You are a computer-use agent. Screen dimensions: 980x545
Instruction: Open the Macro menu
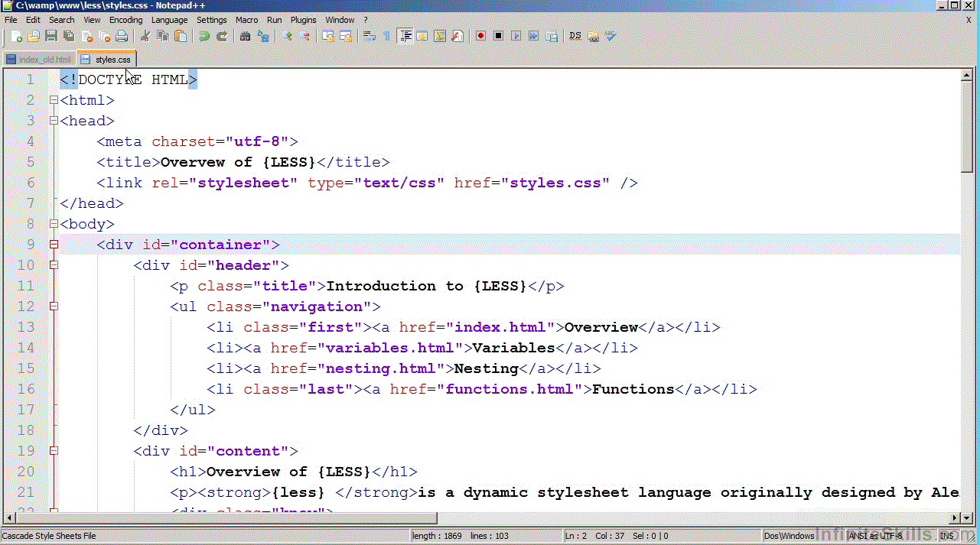point(246,20)
